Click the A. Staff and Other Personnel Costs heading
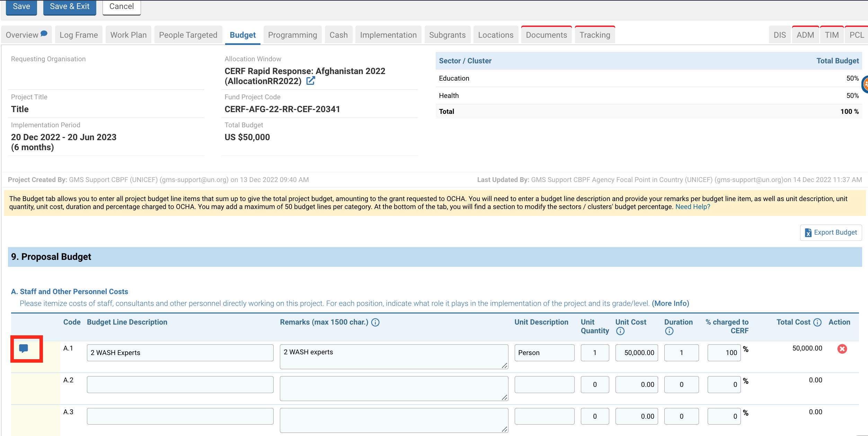868x436 pixels. pyautogui.click(x=70, y=292)
